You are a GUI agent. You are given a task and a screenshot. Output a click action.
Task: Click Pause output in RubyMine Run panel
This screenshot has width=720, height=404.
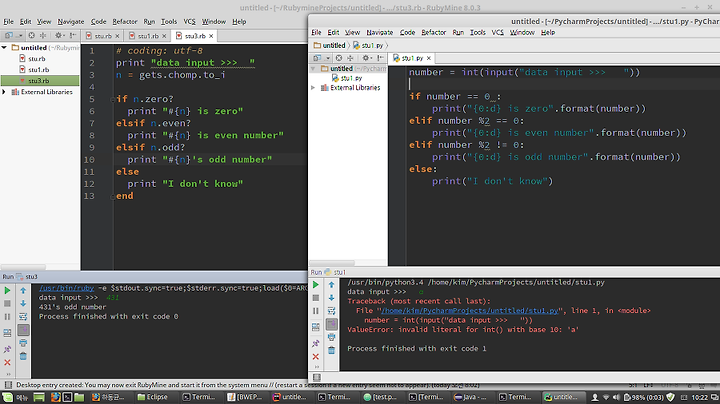[7, 317]
